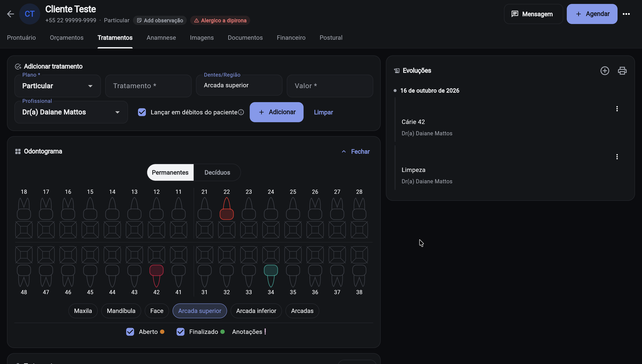
Task: Click the Alergico a dipirona alert tag
Action: (x=220, y=21)
